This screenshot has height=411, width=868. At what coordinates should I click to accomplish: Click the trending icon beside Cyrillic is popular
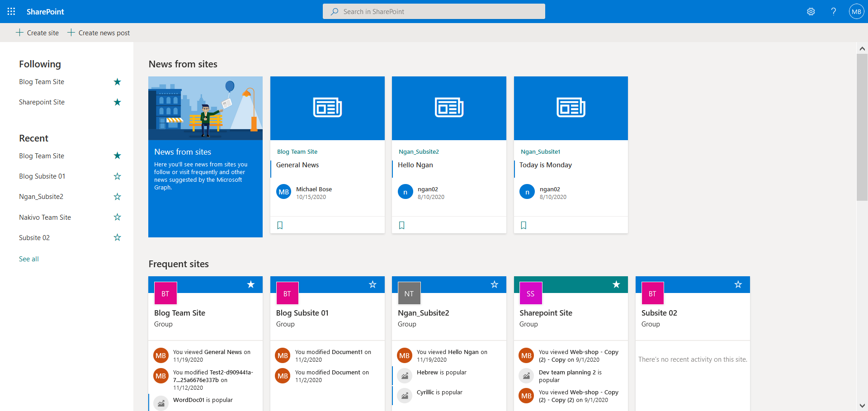[x=405, y=396]
